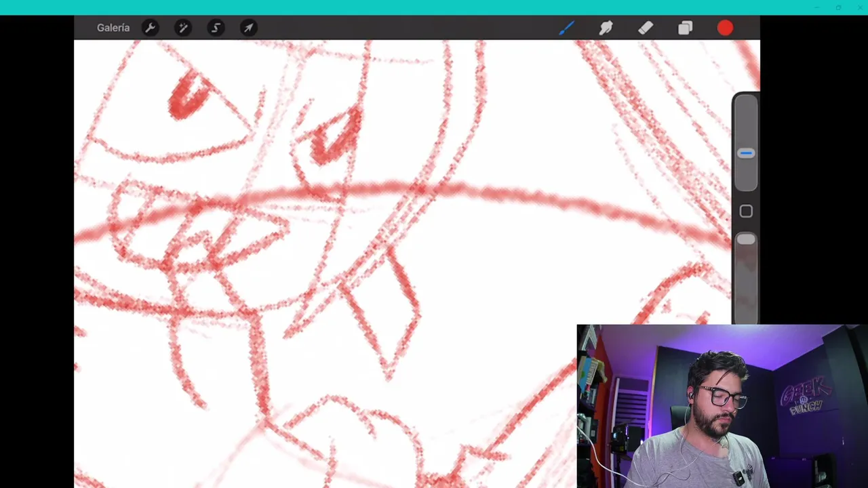The height and width of the screenshot is (488, 868).
Task: Click the brush opacity slider handle
Action: click(x=746, y=239)
